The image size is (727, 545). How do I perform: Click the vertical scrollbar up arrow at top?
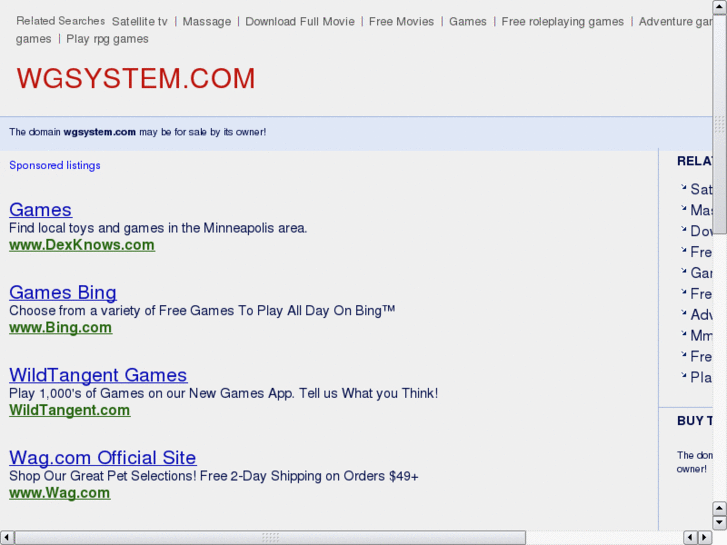coord(720,7)
